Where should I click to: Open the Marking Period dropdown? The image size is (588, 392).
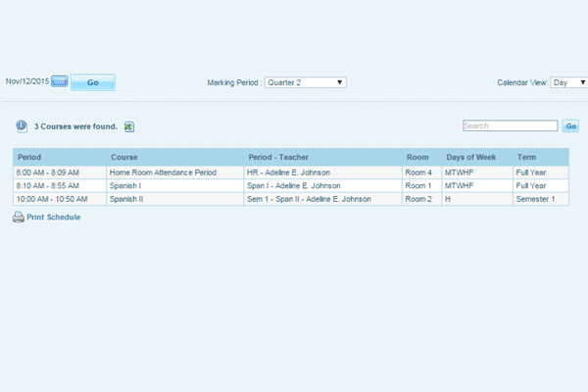tap(306, 82)
